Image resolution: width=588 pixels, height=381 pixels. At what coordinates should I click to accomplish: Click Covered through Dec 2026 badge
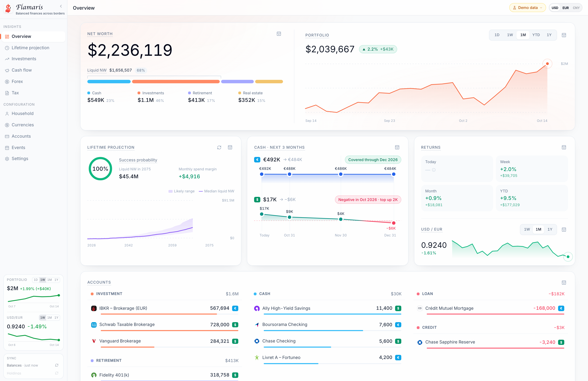(373, 160)
